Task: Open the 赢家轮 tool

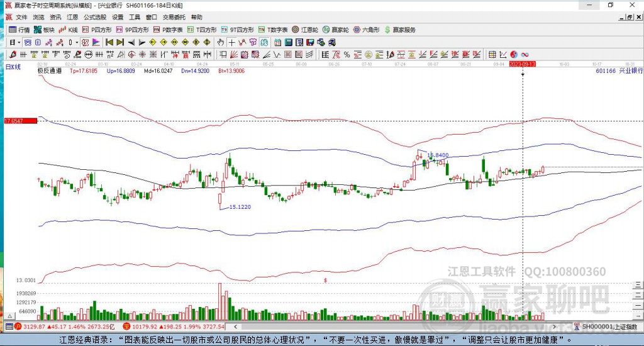Action: [x=336, y=30]
